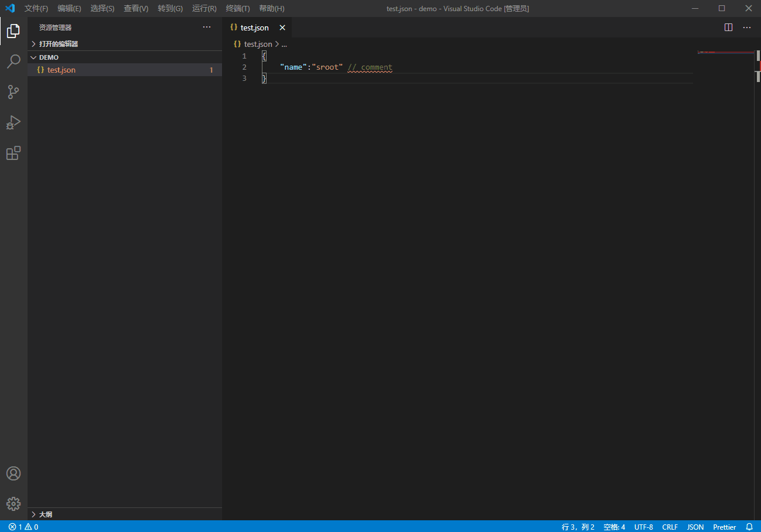The image size is (761, 532).
Task: Click the // comment text on line 2
Action: point(370,67)
